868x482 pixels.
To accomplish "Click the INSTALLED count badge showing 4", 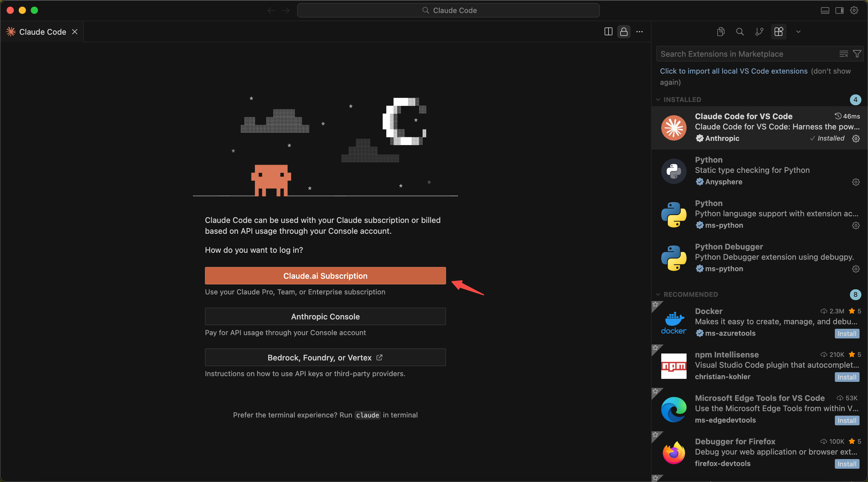I will (855, 100).
